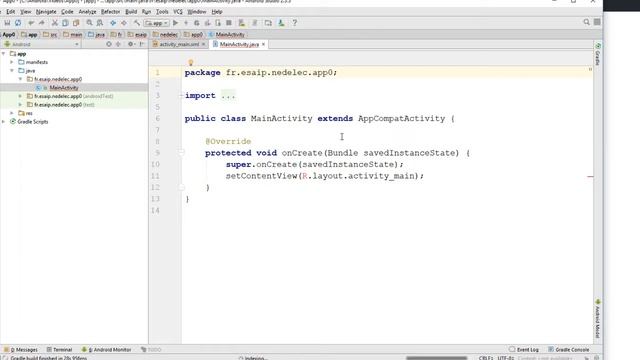Close the activity_main.xml tab
The width and height of the screenshot is (640, 360).
(203, 44)
